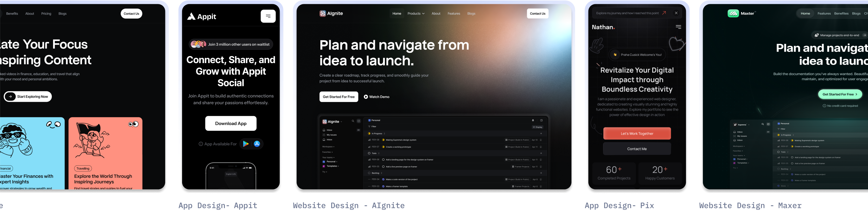Click the Download App button
The height and width of the screenshot is (211, 868).
[x=231, y=123]
